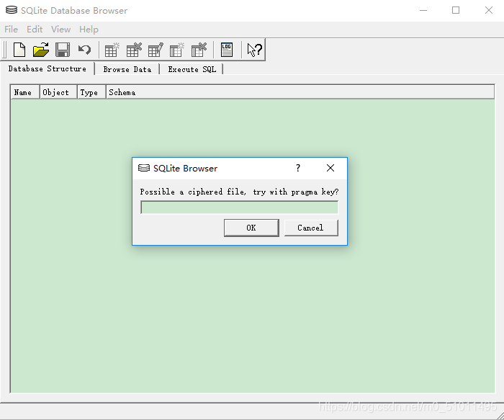Click the New Database toolbar icon
Image resolution: width=504 pixels, height=420 pixels.
point(19,50)
